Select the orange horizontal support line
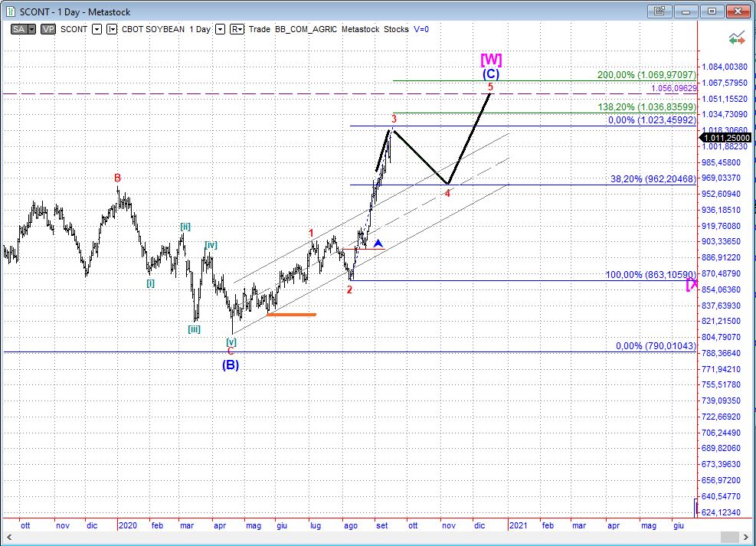 pyautogui.click(x=290, y=314)
